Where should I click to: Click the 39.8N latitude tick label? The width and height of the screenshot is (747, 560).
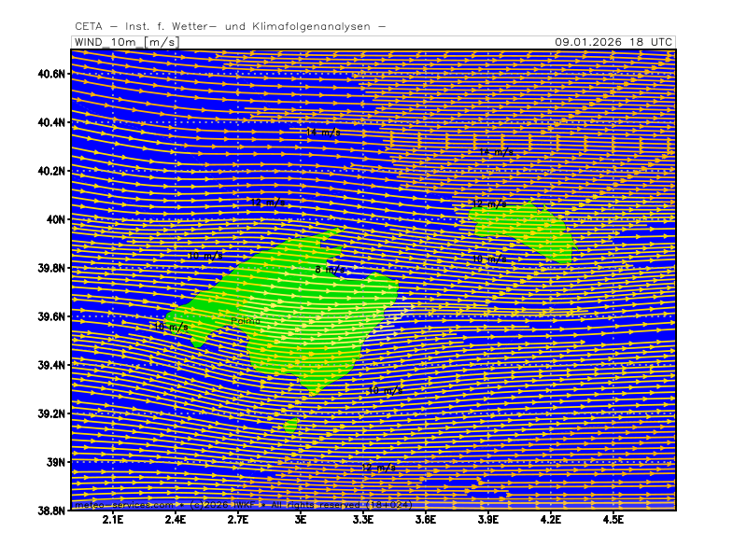coord(51,268)
